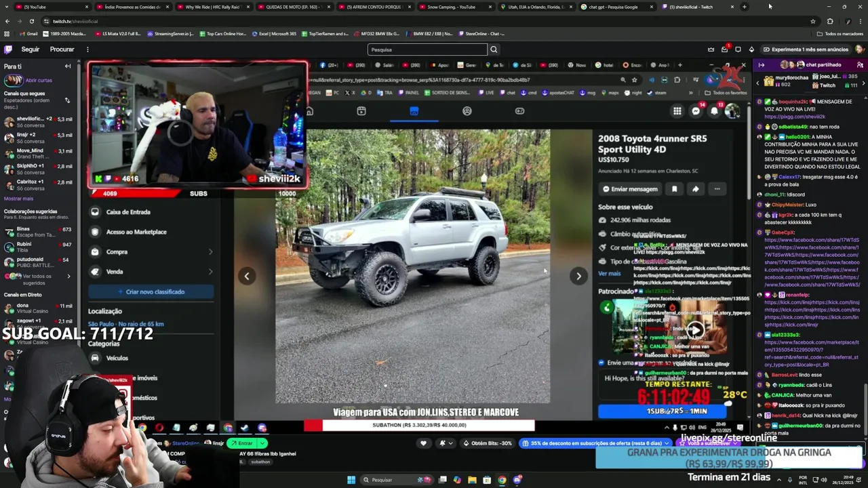The image size is (868, 488).
Task: Show next listing photo arrow
Action: 578,276
